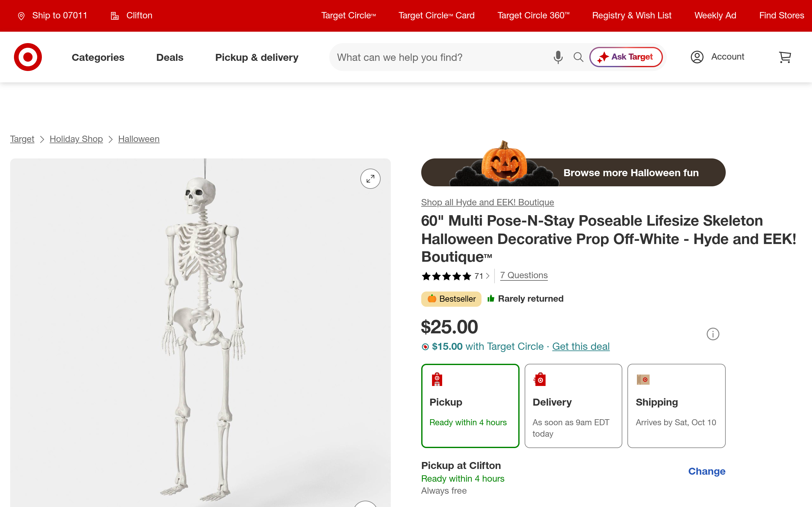
Task: Open the Deals menu
Action: coord(170,57)
